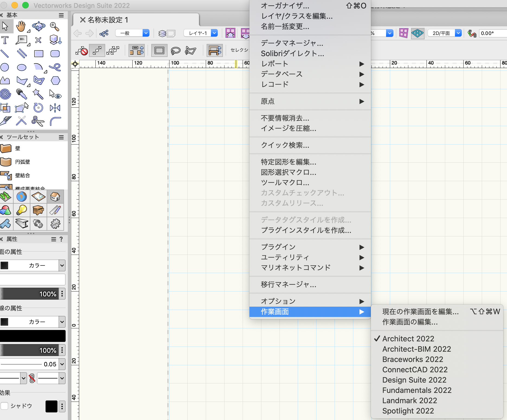Viewport: 507px width, 420px height.
Task: Open the furniture tool set
Action: tap(38, 210)
